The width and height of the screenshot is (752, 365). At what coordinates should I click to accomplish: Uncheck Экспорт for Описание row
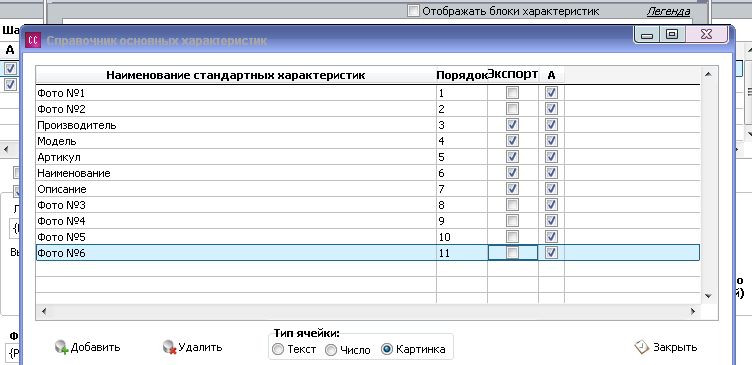click(512, 189)
